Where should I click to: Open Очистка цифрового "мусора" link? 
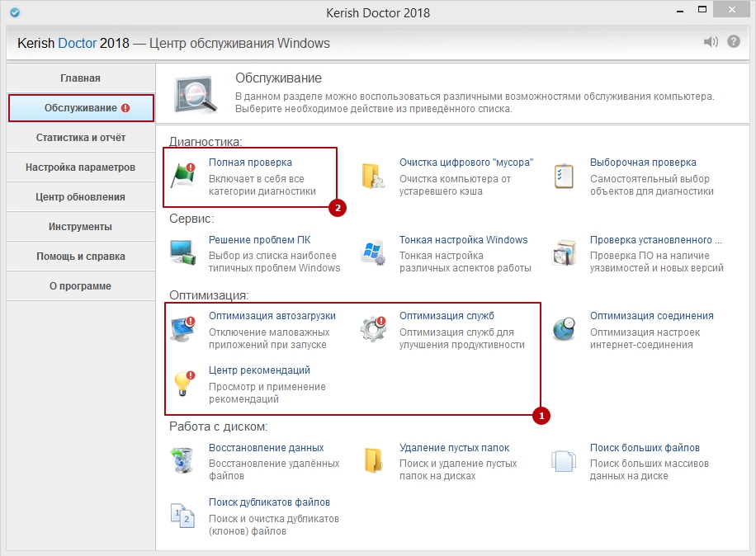466,163
